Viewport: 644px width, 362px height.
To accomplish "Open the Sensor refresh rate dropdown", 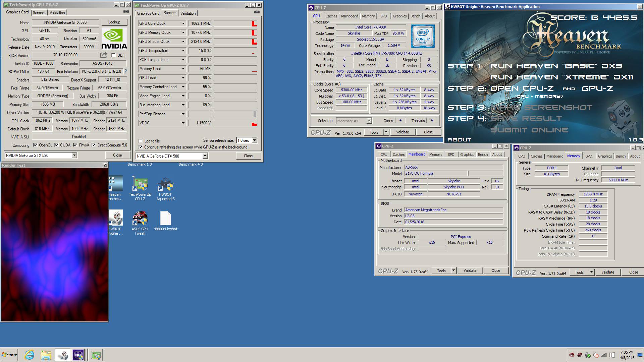I will coord(254,140).
